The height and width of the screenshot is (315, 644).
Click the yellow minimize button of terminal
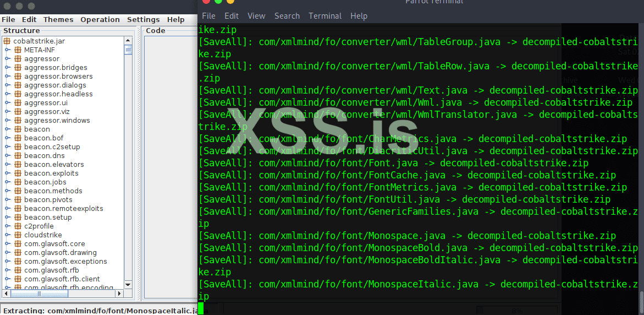230,1
